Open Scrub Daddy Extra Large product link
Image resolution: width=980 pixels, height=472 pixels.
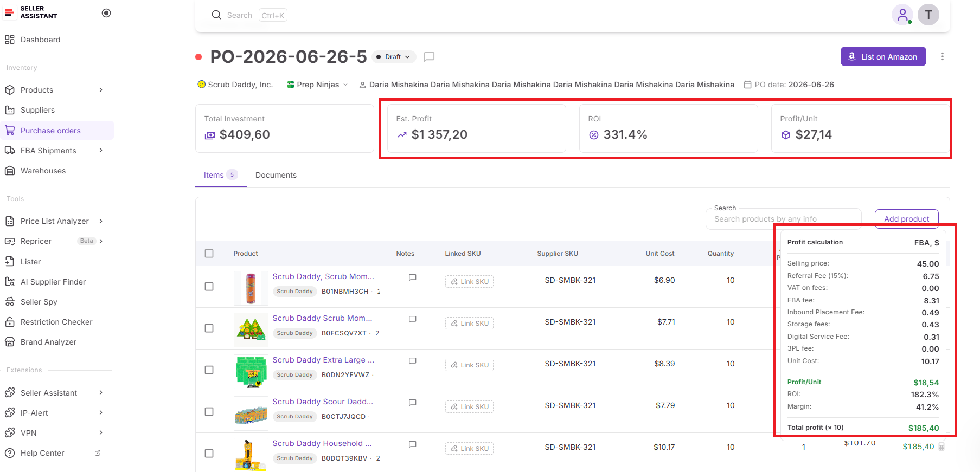pos(323,360)
